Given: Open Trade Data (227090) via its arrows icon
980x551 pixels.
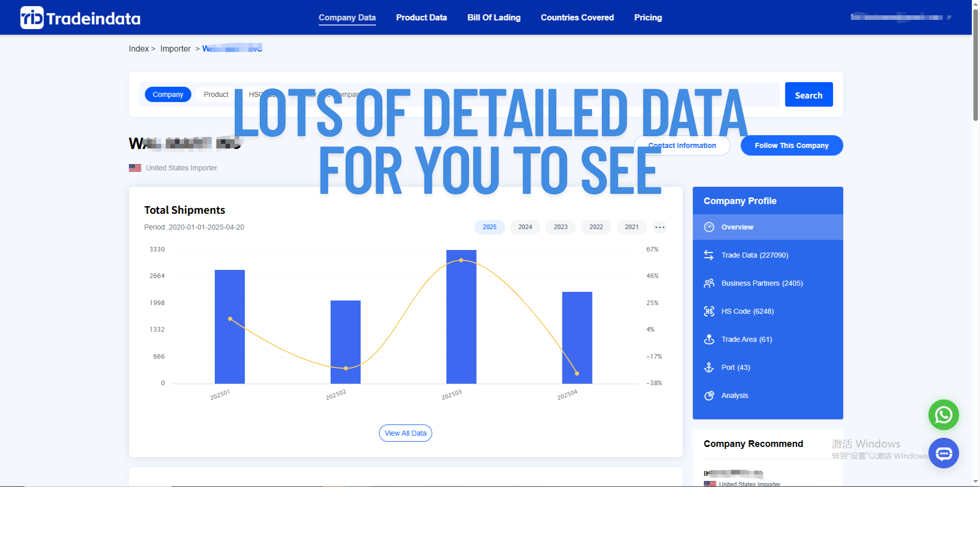Looking at the screenshot, I should pos(709,255).
